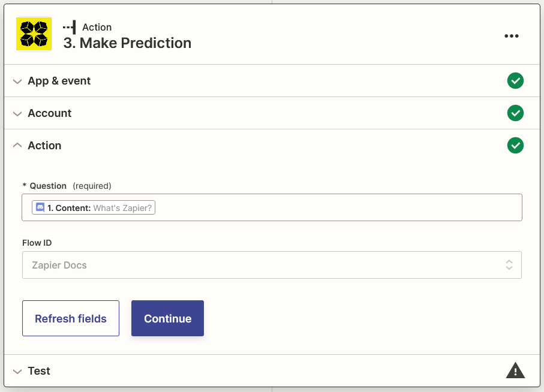Viewport: 544px width, 392px height.
Task: Open the Test section label
Action: pos(39,371)
